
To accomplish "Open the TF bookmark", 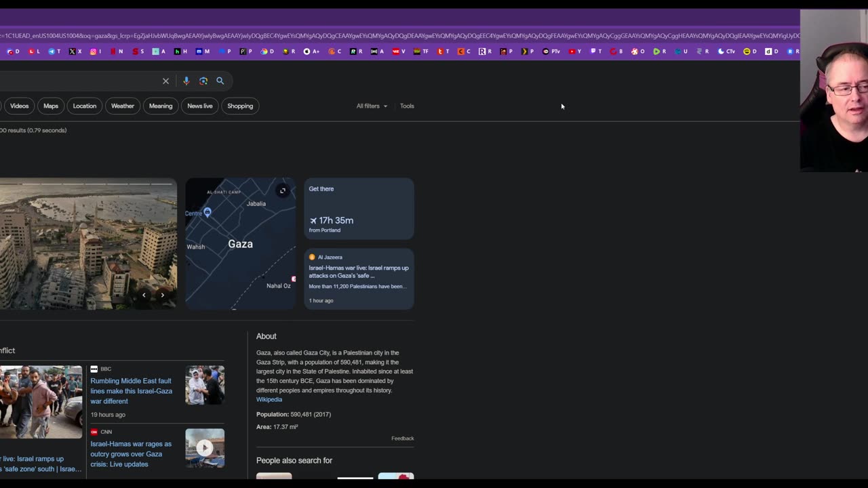I will pos(421,52).
